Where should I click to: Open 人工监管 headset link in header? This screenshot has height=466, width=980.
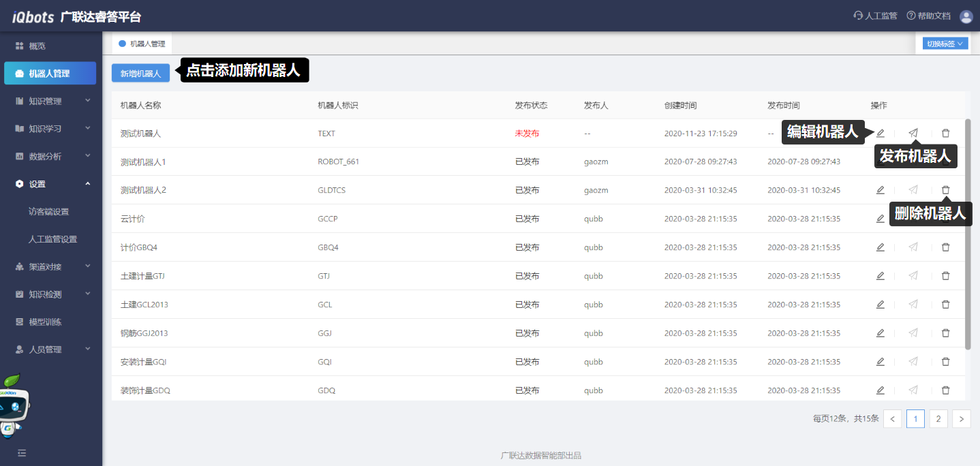click(875, 16)
